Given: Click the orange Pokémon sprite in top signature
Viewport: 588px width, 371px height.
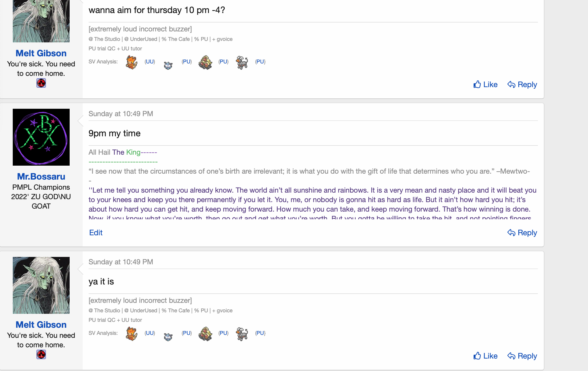Looking at the screenshot, I should (131, 62).
